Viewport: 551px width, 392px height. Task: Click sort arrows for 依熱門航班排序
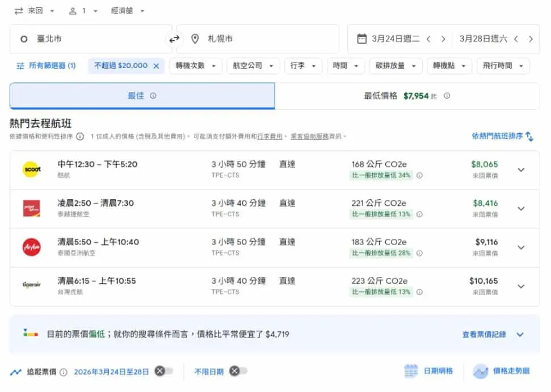coord(529,137)
